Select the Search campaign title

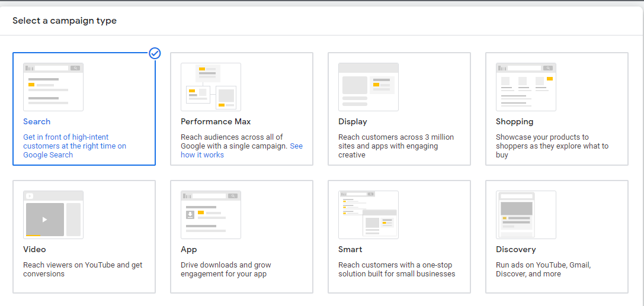[x=37, y=122]
